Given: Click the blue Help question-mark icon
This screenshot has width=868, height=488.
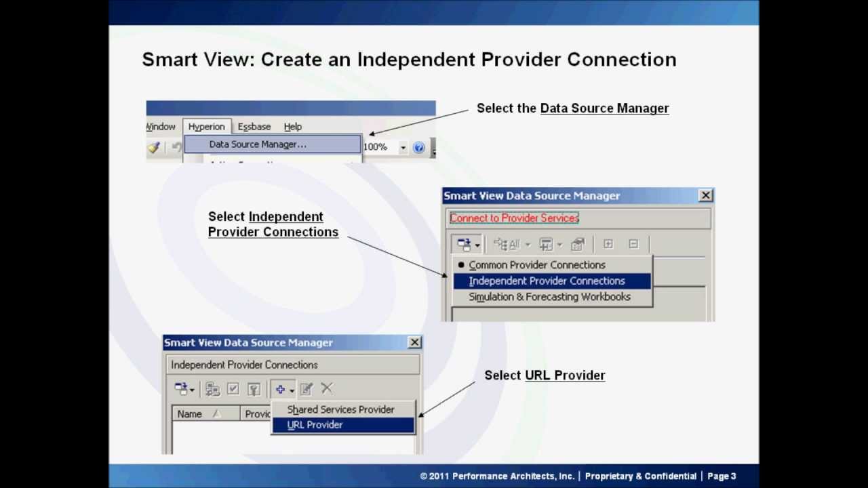Looking at the screenshot, I should [x=418, y=147].
